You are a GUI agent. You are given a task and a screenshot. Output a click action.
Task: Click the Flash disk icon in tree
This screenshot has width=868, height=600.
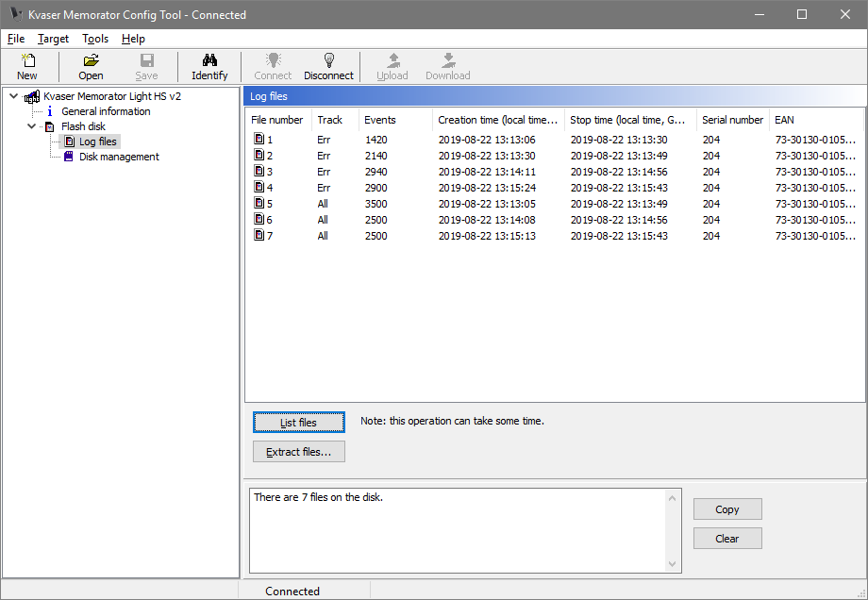coord(50,126)
